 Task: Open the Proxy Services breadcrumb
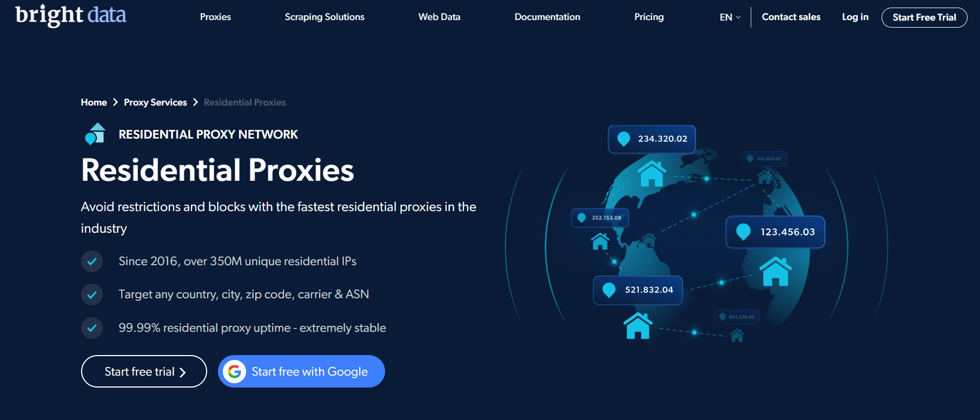[155, 102]
